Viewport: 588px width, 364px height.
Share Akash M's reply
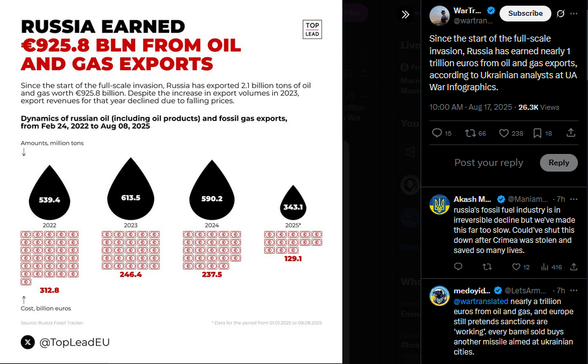(573, 267)
